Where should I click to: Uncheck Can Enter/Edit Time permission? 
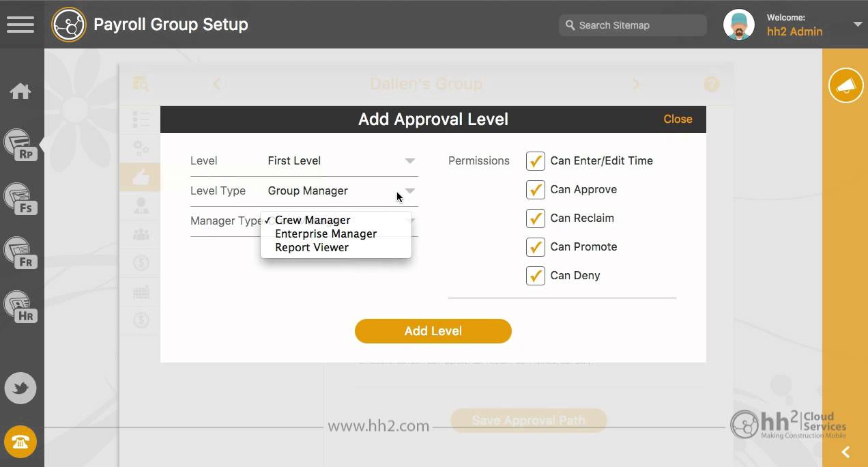point(536,161)
